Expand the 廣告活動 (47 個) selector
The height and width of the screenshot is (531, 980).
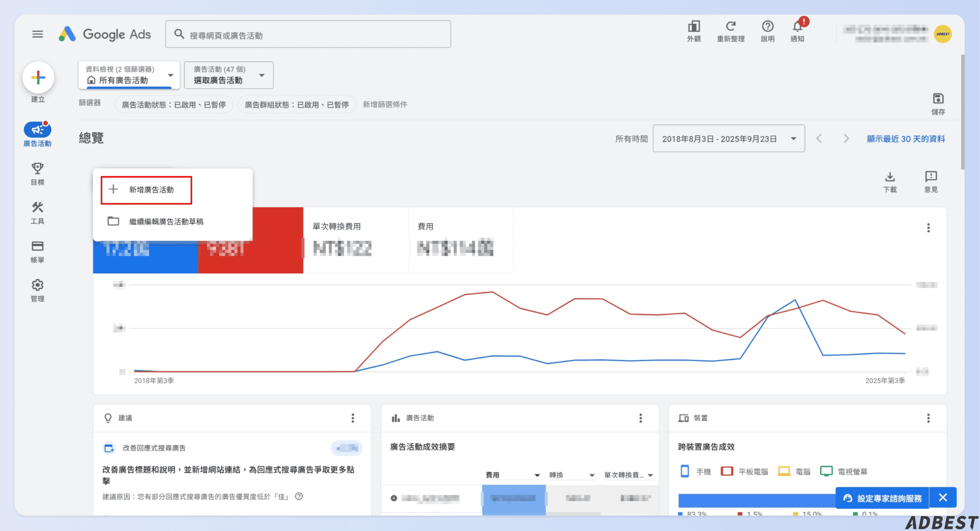228,75
